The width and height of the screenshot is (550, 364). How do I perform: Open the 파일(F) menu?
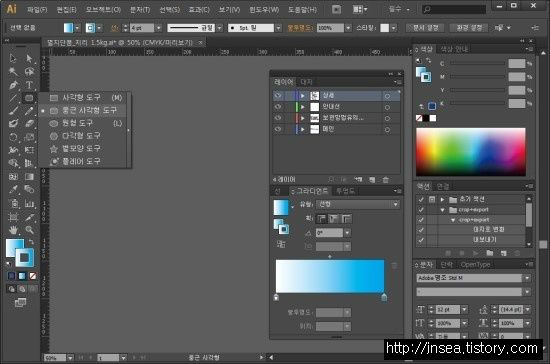(37, 9)
